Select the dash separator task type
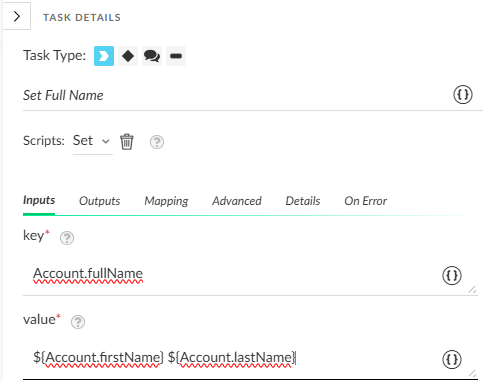Screen dimensions: 503x380 [176, 56]
